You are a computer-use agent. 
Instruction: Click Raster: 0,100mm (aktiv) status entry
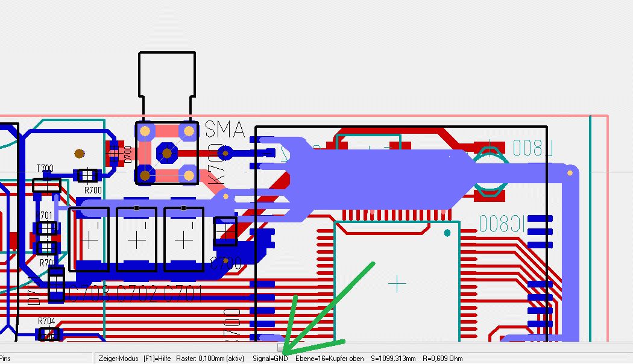coord(210,359)
